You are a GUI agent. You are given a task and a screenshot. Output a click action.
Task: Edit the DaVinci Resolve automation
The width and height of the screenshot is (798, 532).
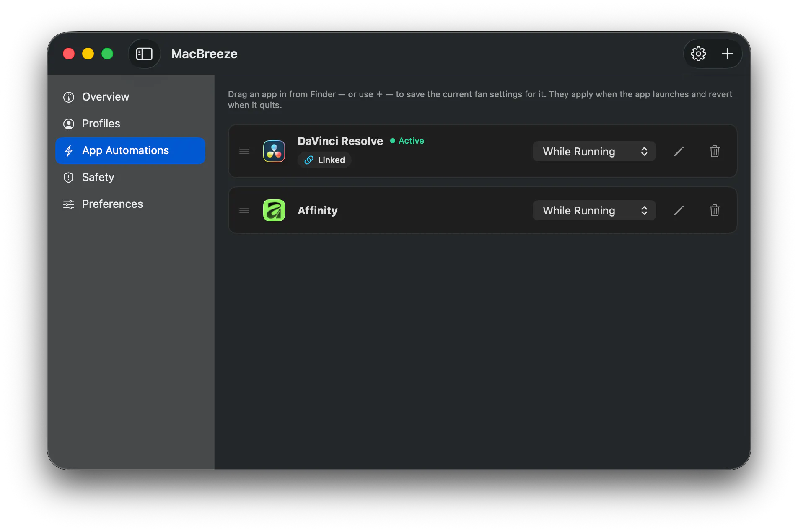[x=679, y=151]
